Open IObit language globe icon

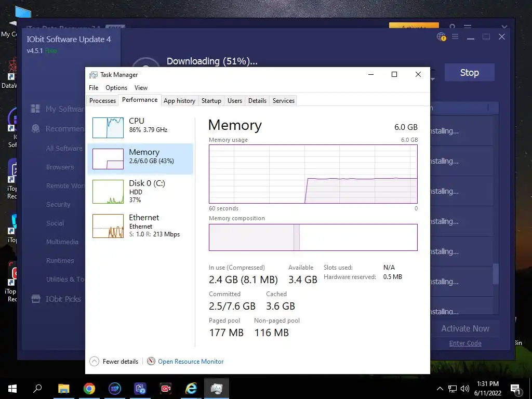point(442,37)
